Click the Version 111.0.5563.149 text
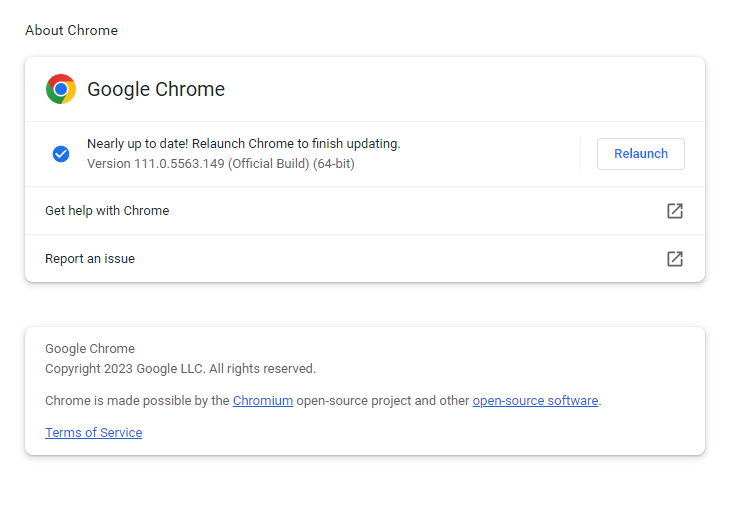The width and height of the screenshot is (745, 516). click(155, 163)
